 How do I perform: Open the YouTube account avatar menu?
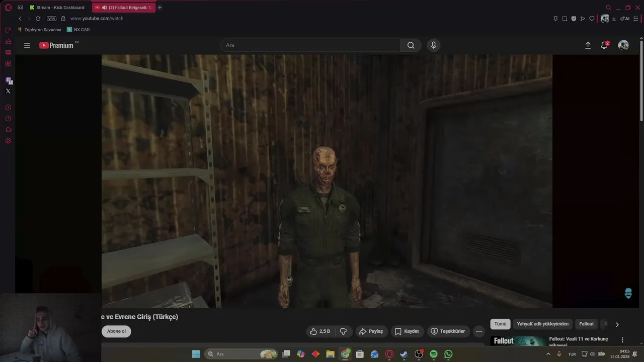click(x=623, y=45)
